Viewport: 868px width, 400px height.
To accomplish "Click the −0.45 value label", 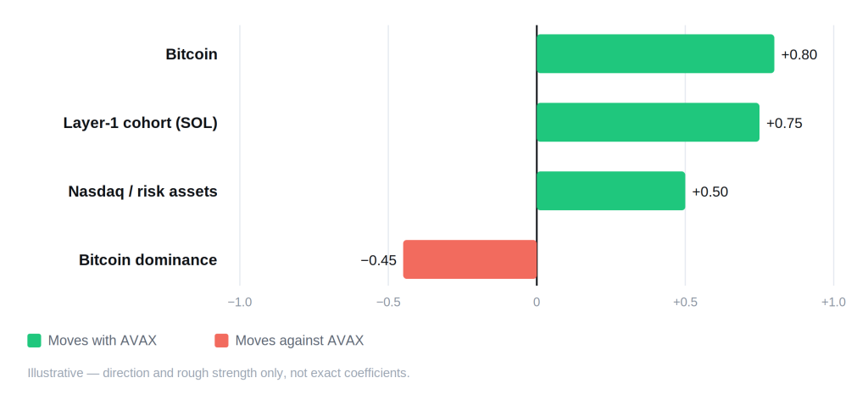I will (379, 260).
